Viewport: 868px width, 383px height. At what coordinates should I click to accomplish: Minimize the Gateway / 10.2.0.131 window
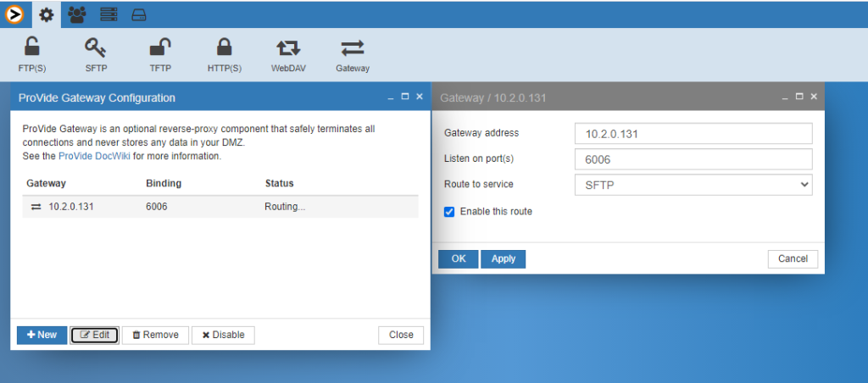[785, 97]
